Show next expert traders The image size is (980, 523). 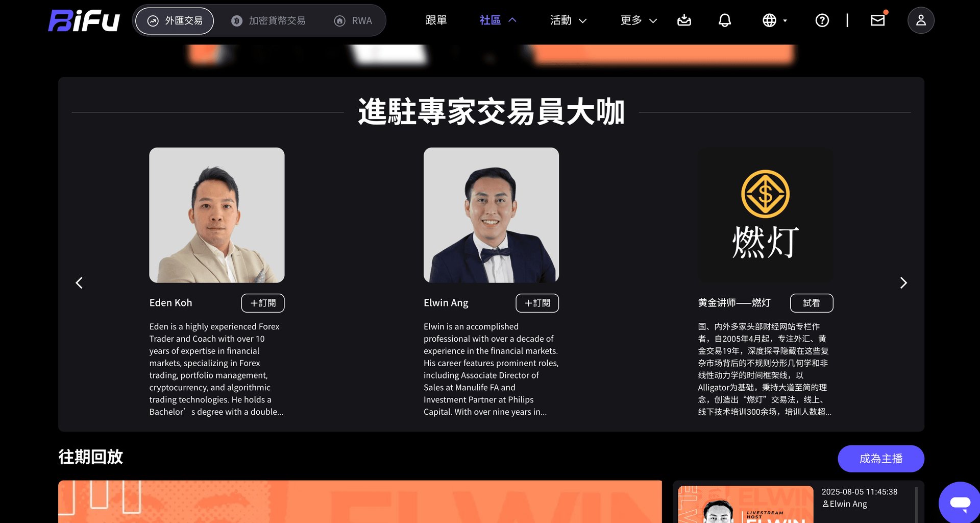(903, 283)
